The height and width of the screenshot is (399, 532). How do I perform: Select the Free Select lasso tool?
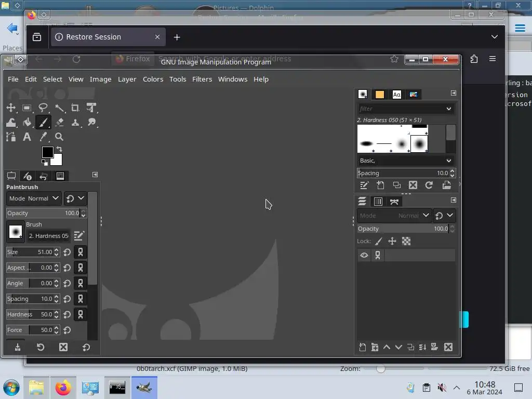tap(43, 108)
